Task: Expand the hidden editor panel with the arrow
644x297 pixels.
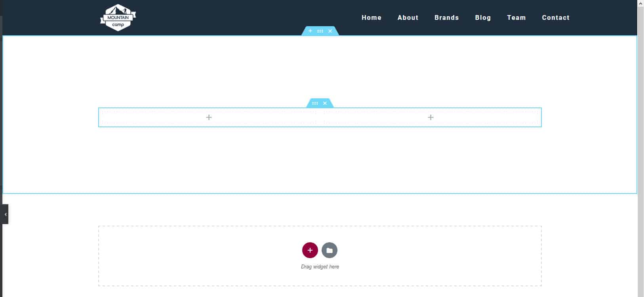Action: 5,214
